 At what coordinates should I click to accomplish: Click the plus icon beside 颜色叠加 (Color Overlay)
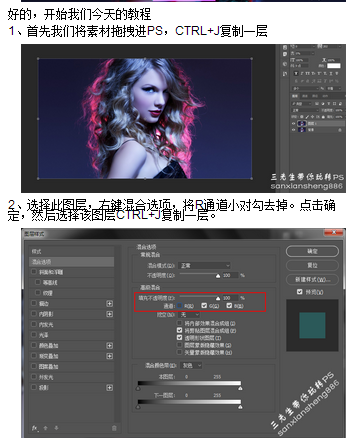[x=109, y=346]
